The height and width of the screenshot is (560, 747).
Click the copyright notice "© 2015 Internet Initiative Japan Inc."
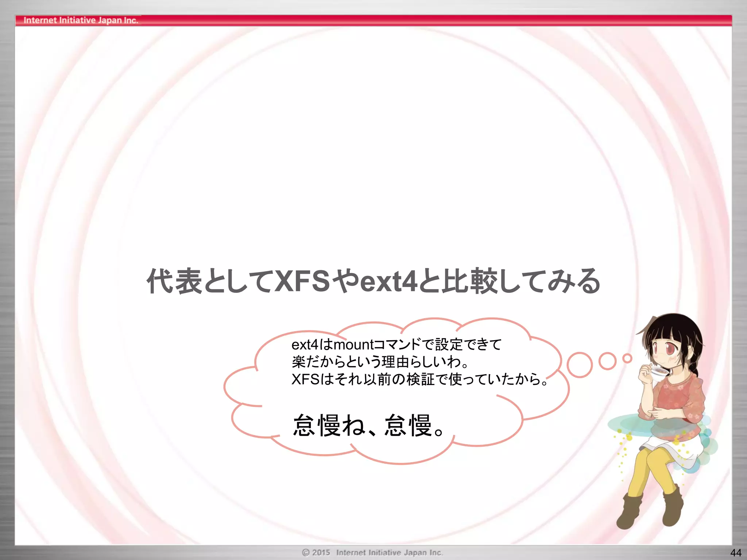click(x=372, y=552)
